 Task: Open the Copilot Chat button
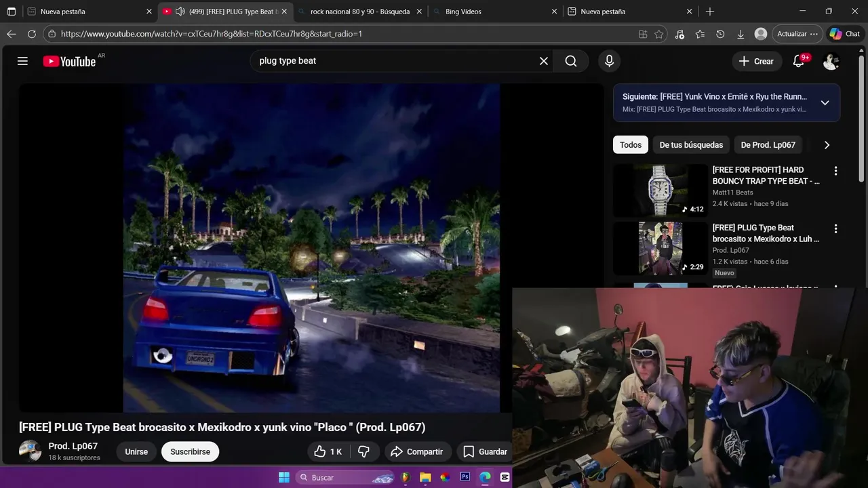click(845, 34)
